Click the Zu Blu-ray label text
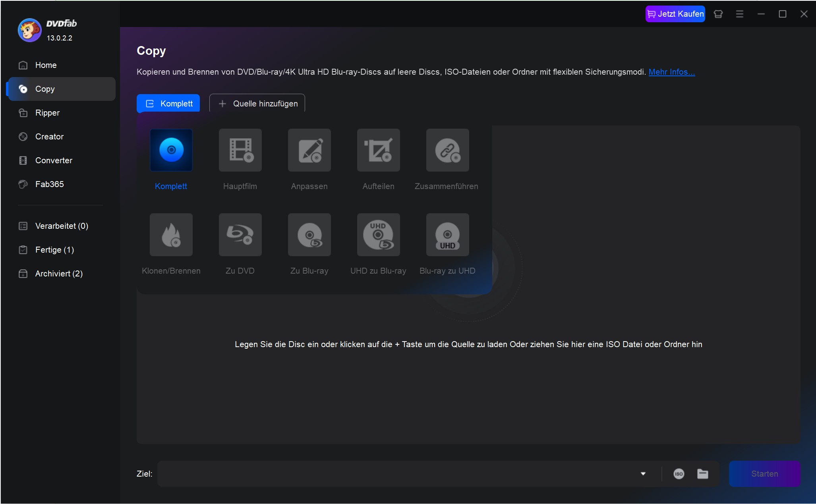The width and height of the screenshot is (816, 504). click(x=309, y=271)
